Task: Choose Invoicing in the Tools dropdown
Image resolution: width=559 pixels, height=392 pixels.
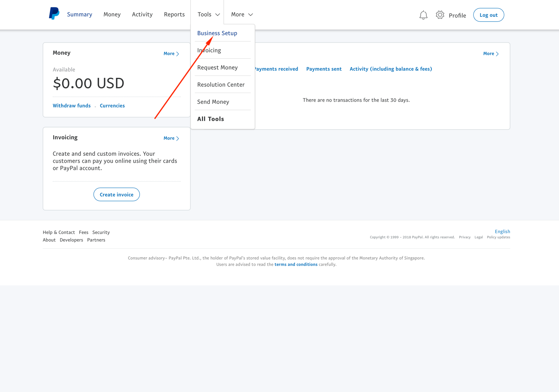Action: click(x=209, y=50)
